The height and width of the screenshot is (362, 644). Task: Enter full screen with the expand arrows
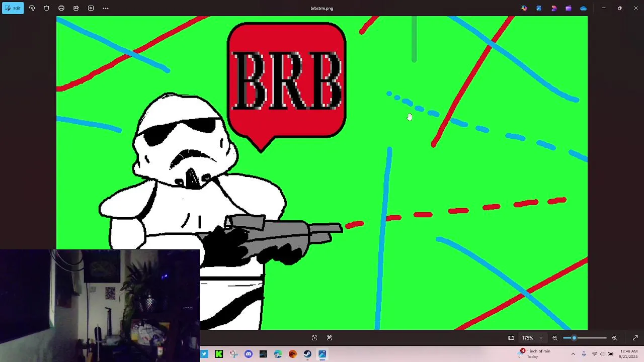click(x=635, y=338)
